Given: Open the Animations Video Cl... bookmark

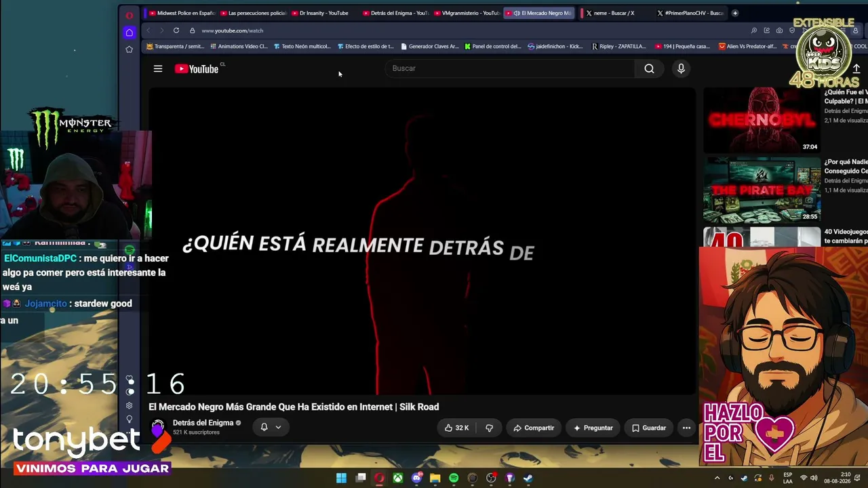Looking at the screenshot, I should pos(239,47).
